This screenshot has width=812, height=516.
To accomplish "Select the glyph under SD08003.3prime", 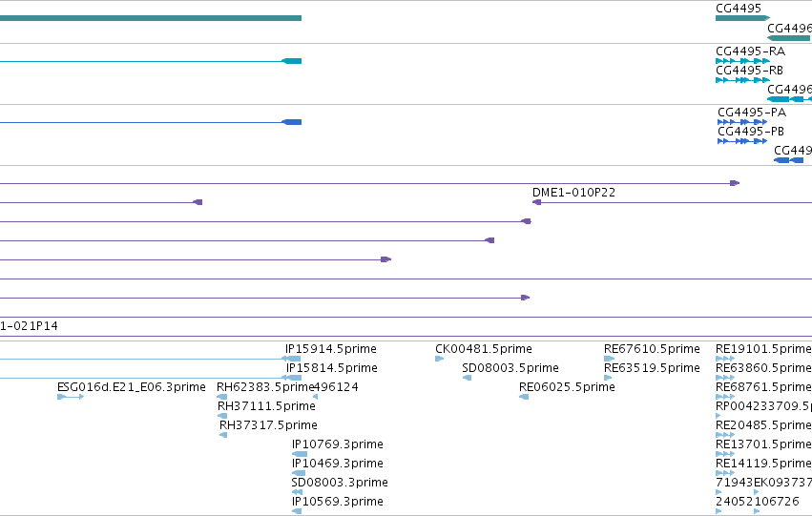I will 297,493.
